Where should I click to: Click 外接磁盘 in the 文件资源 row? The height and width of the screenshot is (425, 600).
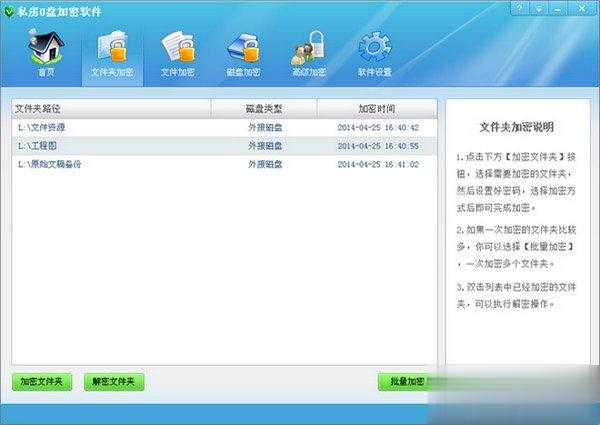tap(265, 127)
